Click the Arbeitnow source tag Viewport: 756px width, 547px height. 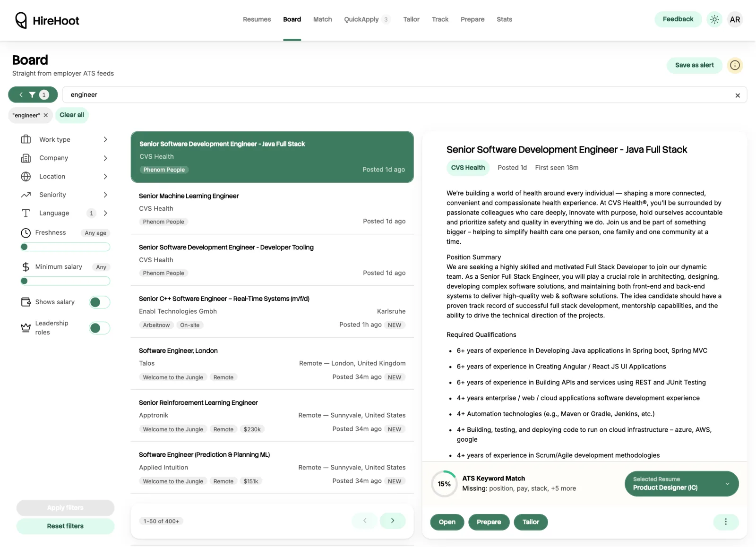[156, 325]
